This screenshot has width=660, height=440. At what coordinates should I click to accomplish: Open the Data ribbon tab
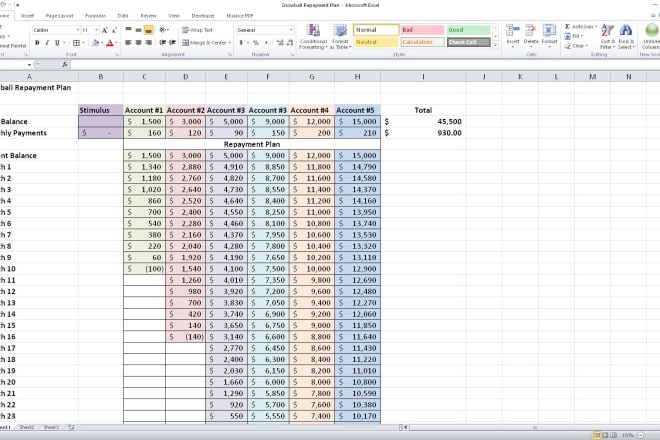tap(123, 16)
